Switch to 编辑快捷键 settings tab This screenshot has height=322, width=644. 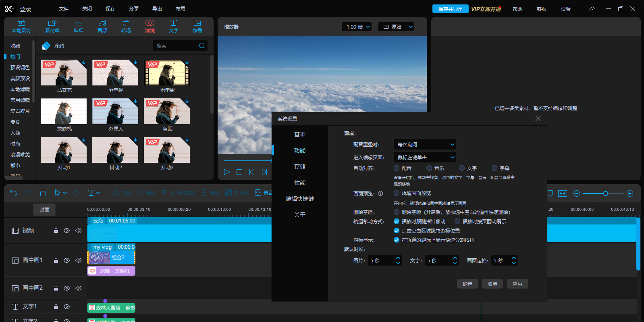[x=300, y=199]
